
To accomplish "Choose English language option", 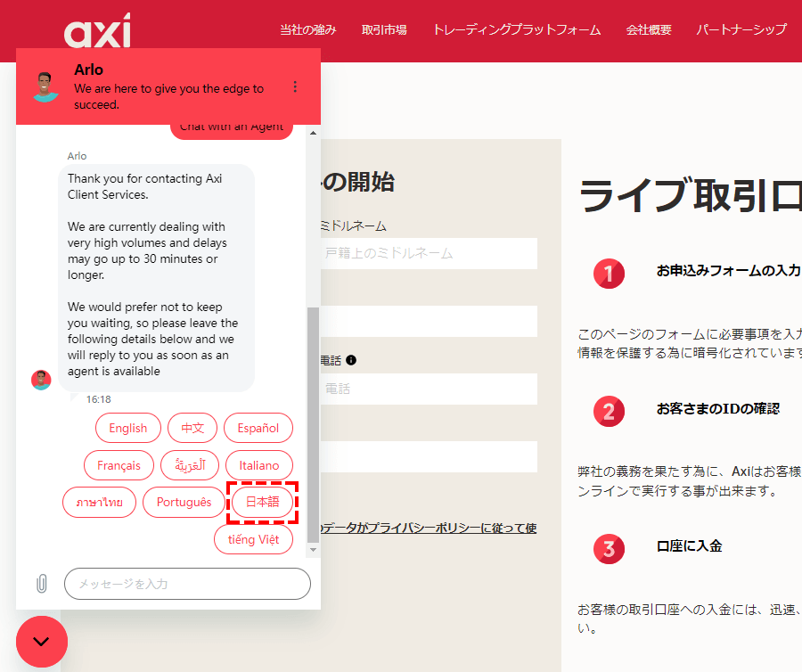I will click(127, 428).
